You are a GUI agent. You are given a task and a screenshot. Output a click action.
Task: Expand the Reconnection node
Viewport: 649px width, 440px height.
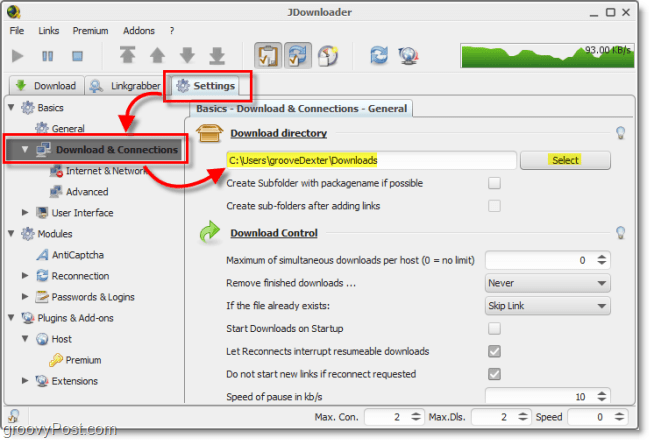(x=25, y=275)
